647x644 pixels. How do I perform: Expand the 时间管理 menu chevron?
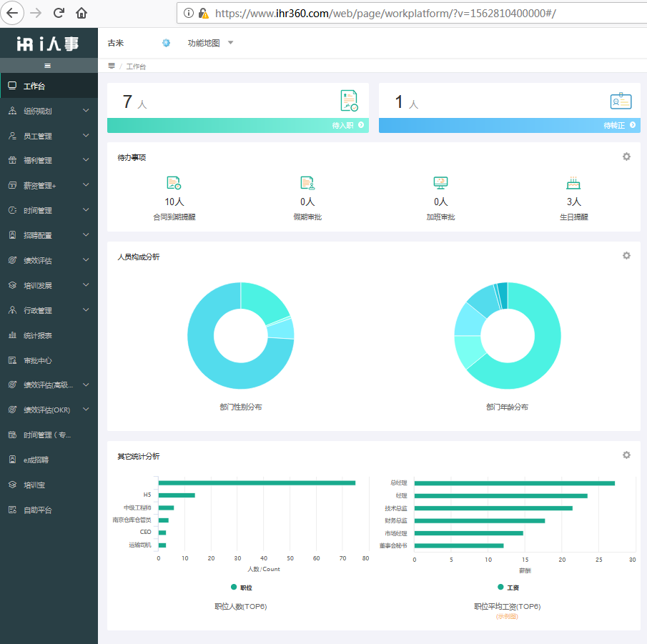pyautogui.click(x=86, y=210)
